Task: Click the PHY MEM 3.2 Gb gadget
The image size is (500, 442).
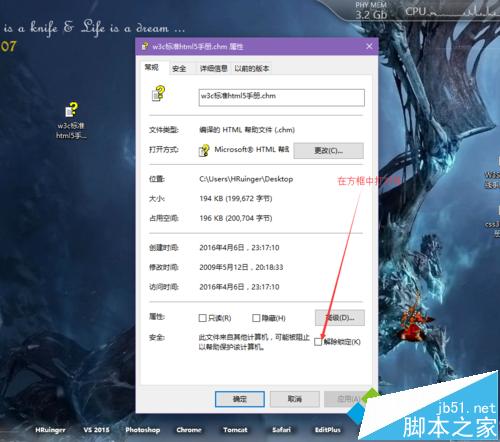Action: click(x=371, y=11)
